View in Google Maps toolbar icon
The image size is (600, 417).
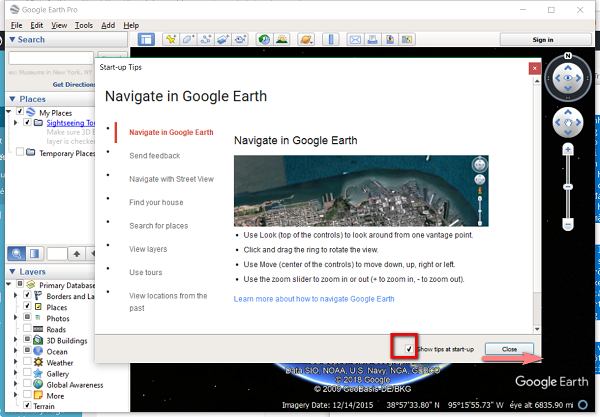407,39
